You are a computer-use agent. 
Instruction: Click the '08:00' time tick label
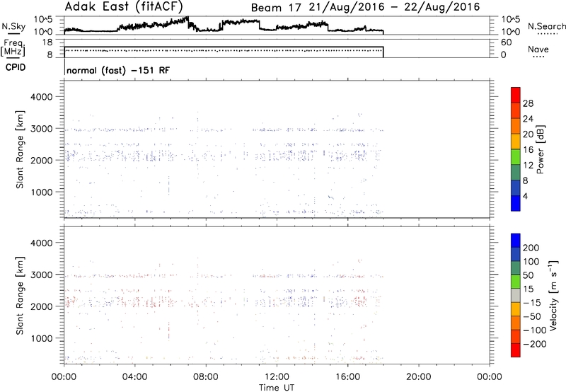[x=205, y=377]
